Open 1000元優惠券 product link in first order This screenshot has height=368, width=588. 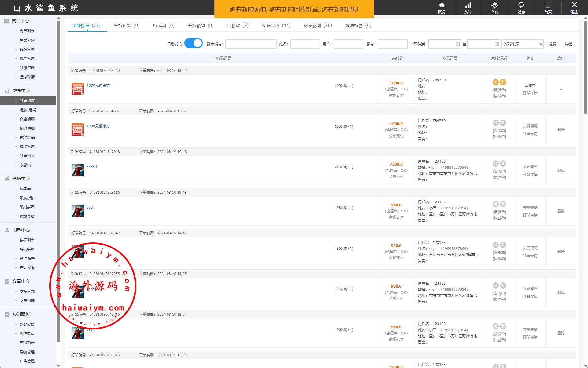click(98, 86)
